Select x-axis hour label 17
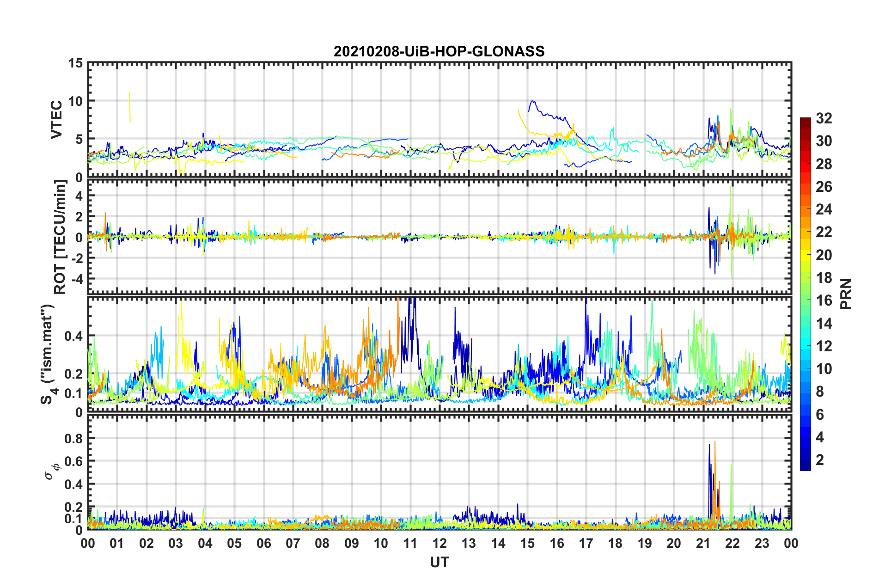 (x=586, y=543)
